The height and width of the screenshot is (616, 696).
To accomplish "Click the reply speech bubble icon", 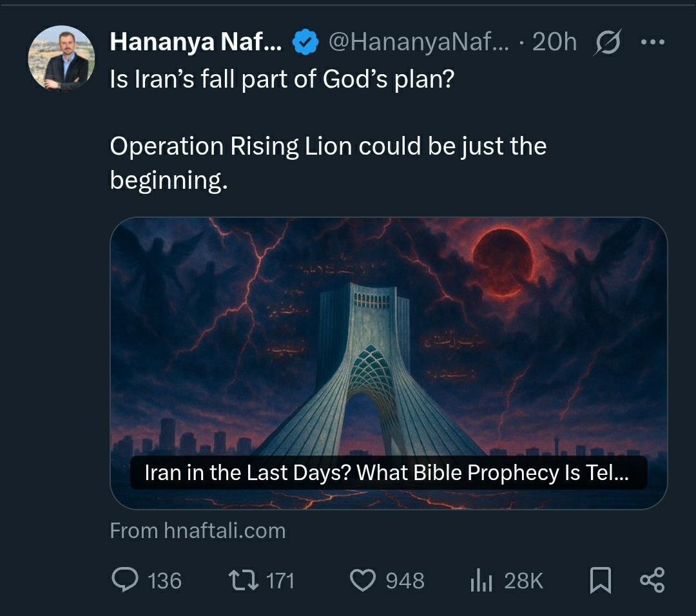I will coord(123,580).
